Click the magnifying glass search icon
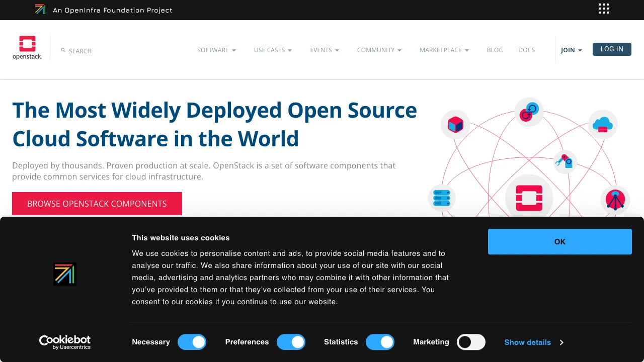This screenshot has height=362, width=644. click(x=63, y=50)
